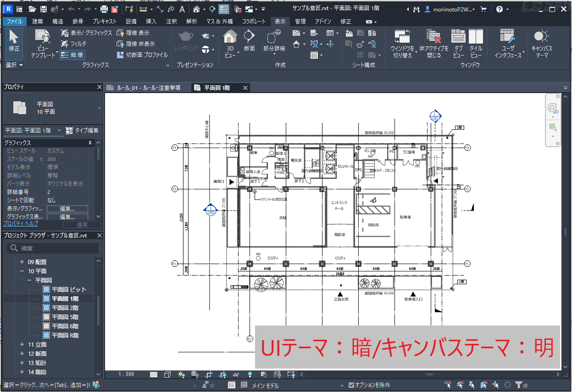Toggle the 細線 (Thin Lines) button in ribbon

[72, 55]
